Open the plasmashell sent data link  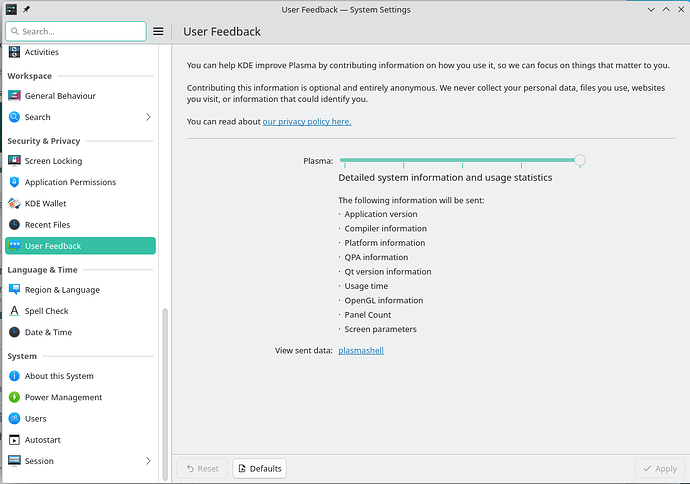(361, 350)
